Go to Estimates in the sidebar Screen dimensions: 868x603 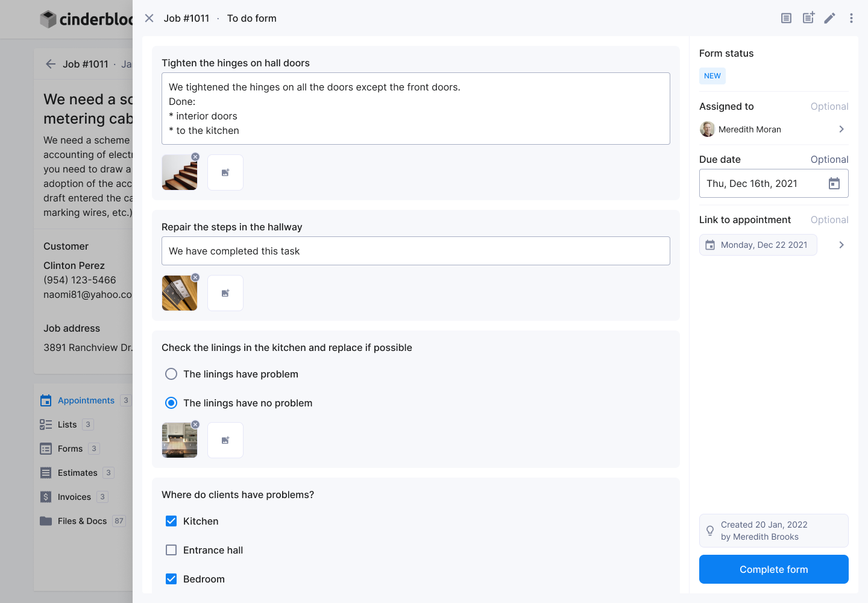pos(77,473)
